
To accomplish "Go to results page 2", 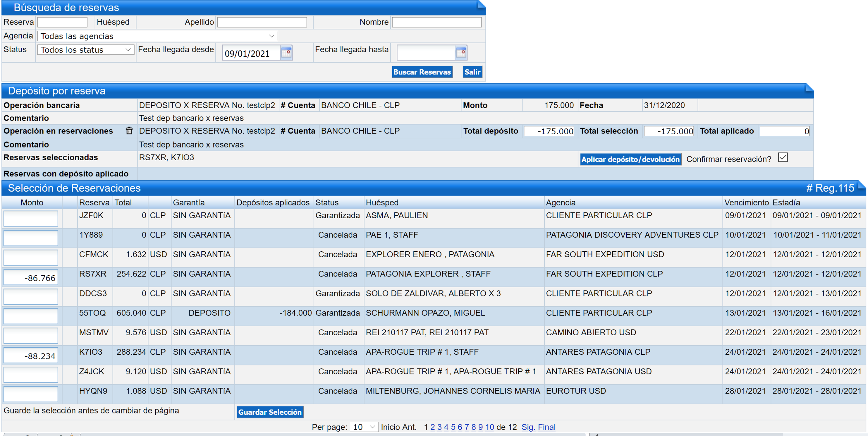I will point(432,427).
